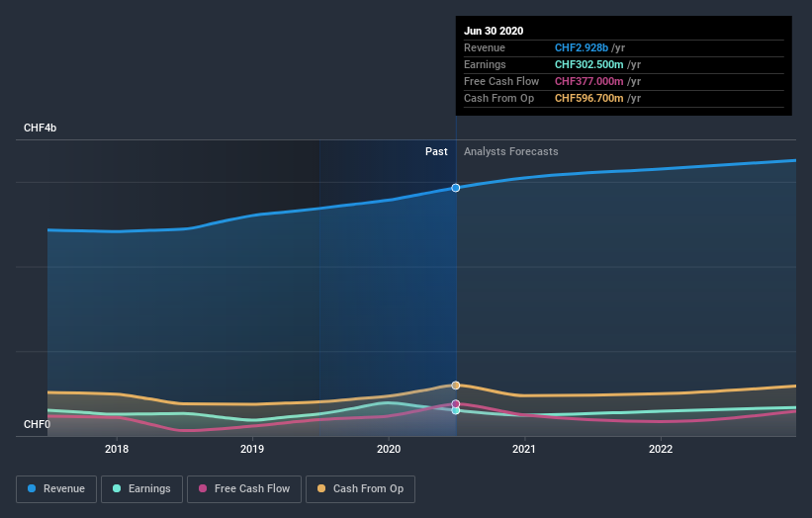The height and width of the screenshot is (518, 812).
Task: Click the CHF2.928b revenue value
Action: pos(581,47)
